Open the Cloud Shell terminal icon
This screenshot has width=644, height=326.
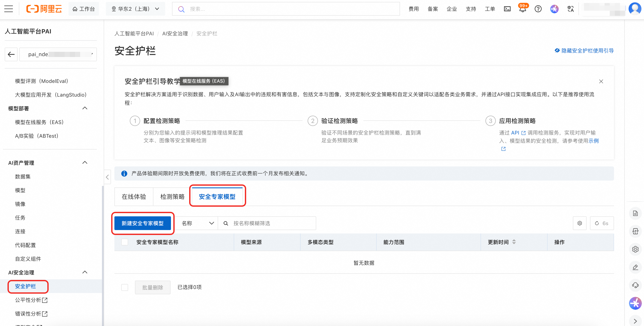tap(507, 9)
